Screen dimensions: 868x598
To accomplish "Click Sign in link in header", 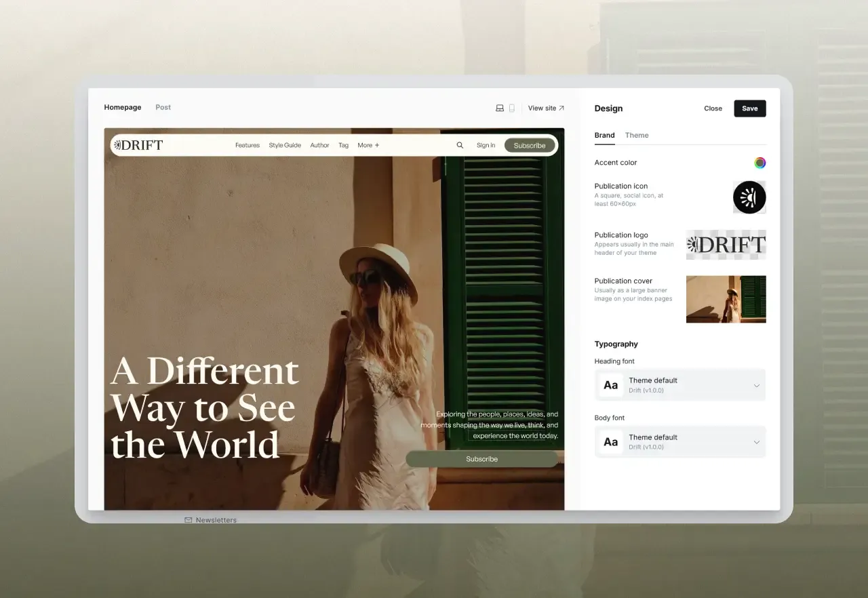I will (x=486, y=145).
